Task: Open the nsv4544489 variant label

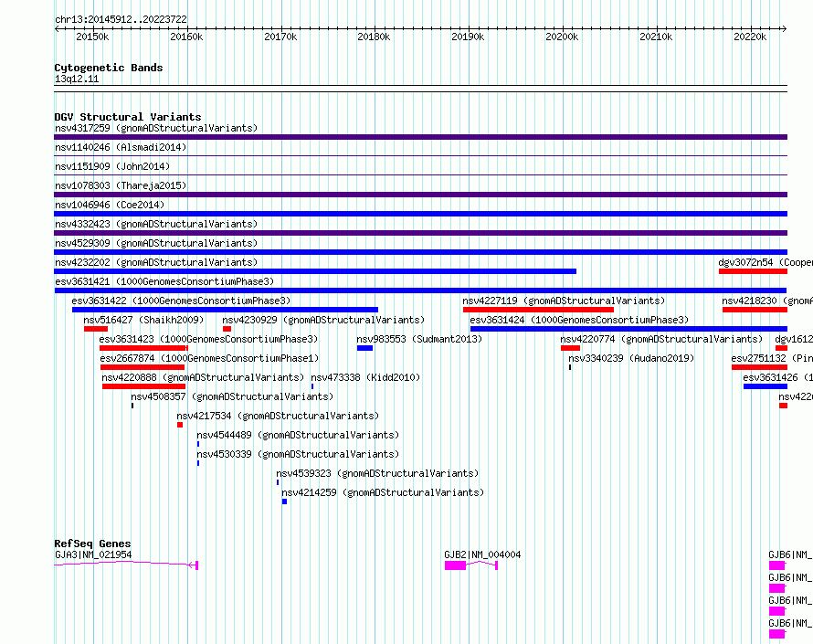Action: pyautogui.click(x=298, y=435)
